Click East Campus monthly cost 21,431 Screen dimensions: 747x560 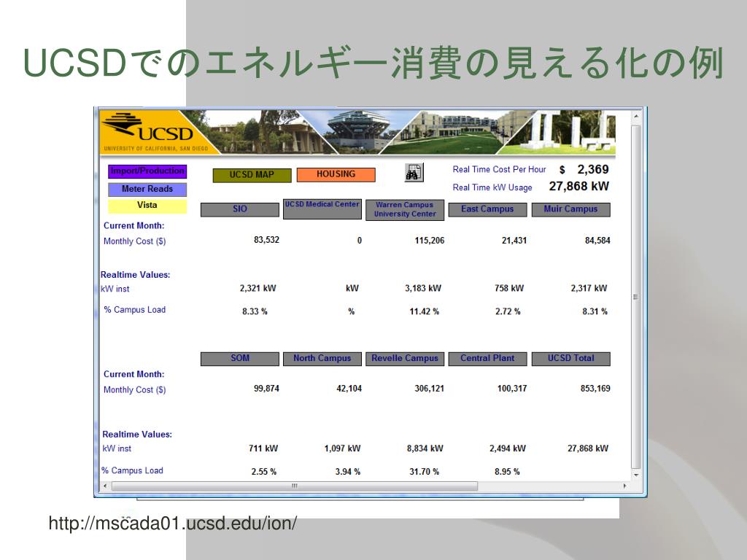pyautogui.click(x=514, y=241)
